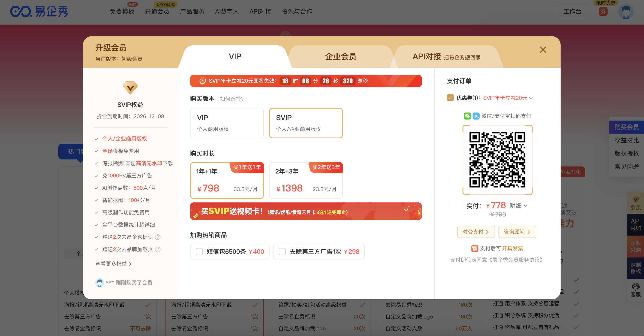Click the 易企秀 logo icon
Screen dimensions: 644x336
[x=20, y=11]
